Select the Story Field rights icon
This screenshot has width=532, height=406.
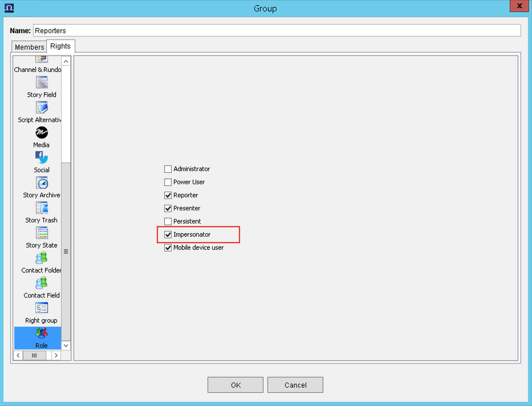coord(42,83)
